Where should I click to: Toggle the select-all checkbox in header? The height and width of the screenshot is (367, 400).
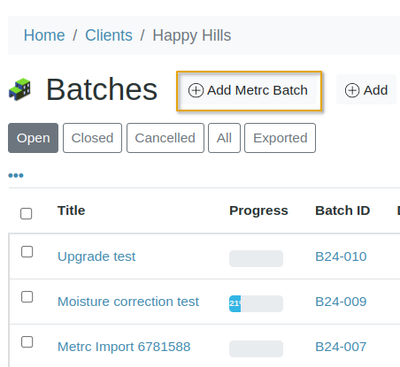tap(26, 214)
